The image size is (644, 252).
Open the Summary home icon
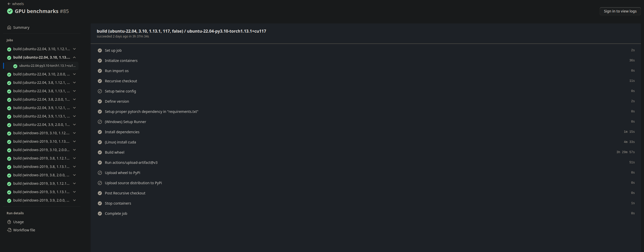coord(9,27)
